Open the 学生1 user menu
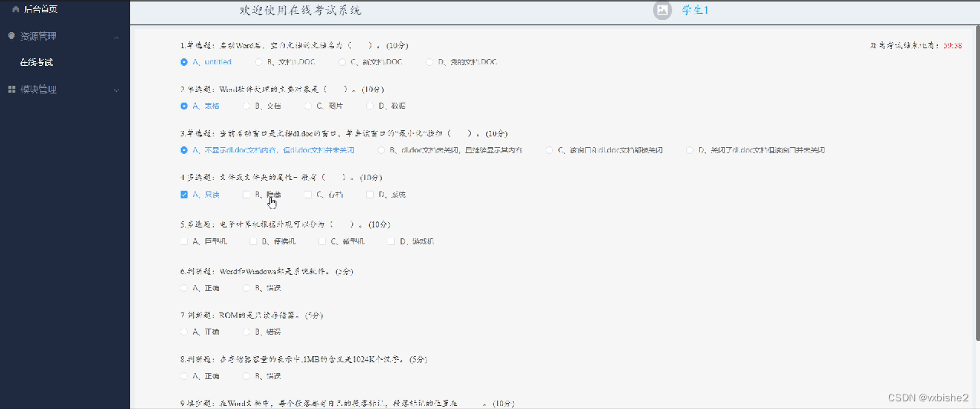The image size is (980, 409). [x=695, y=10]
